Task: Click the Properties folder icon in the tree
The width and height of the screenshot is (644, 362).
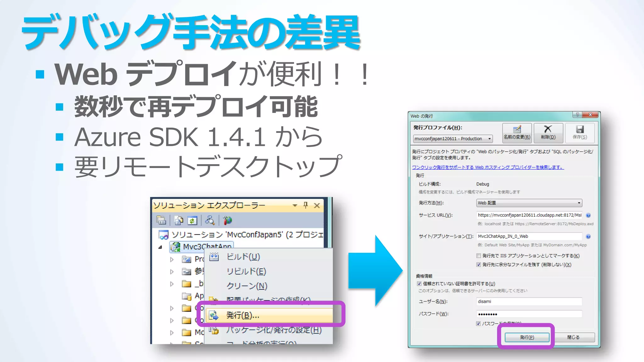Action: (186, 259)
